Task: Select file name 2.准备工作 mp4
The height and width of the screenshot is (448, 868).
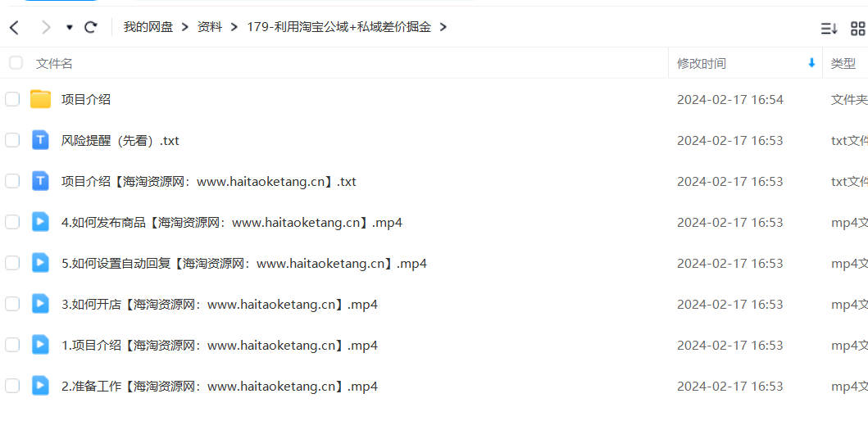Action: [220, 386]
